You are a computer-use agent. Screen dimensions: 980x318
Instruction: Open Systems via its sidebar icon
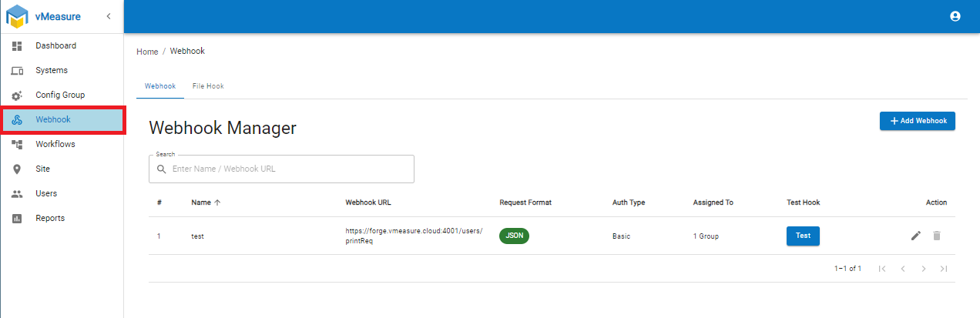(17, 71)
